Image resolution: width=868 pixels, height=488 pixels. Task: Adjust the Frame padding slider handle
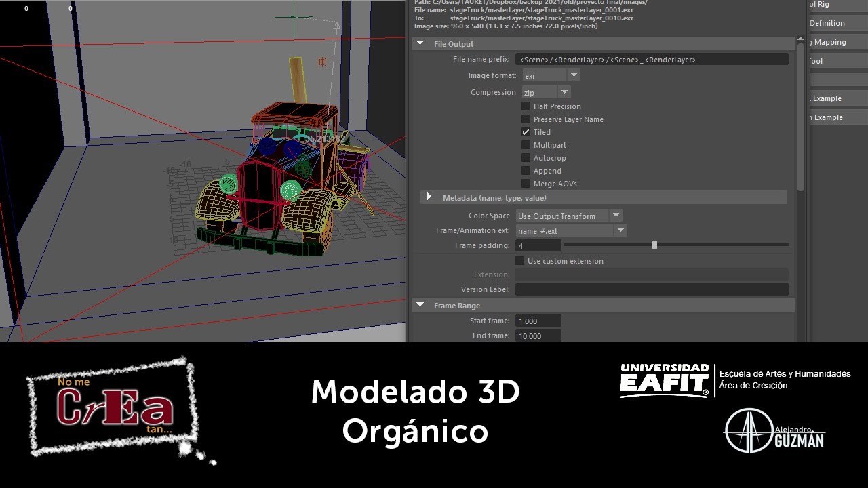[654, 245]
